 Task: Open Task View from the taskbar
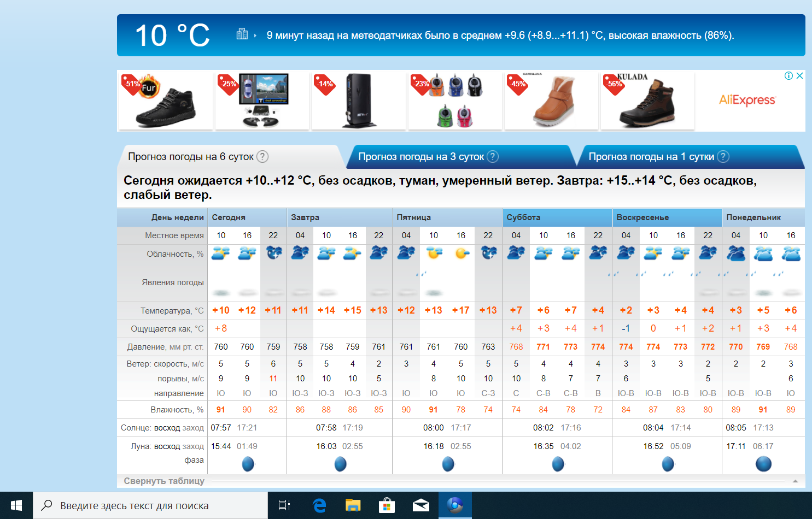[284, 505]
